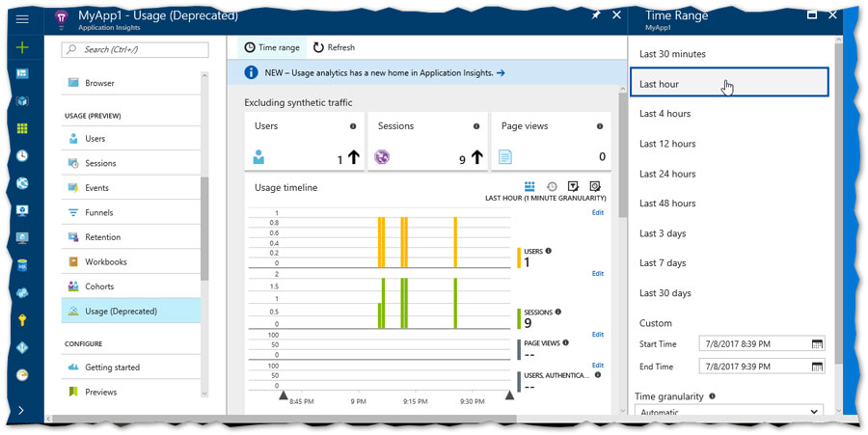Open Sessions in the resource menu
The image size is (868, 435).
tap(130, 163)
